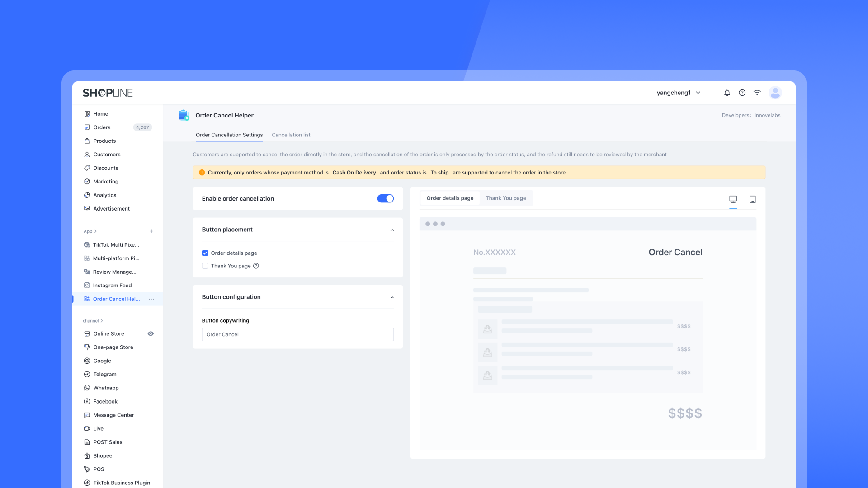Open the yangcheng1 account dropdown
868x488 pixels.
pyautogui.click(x=678, y=93)
